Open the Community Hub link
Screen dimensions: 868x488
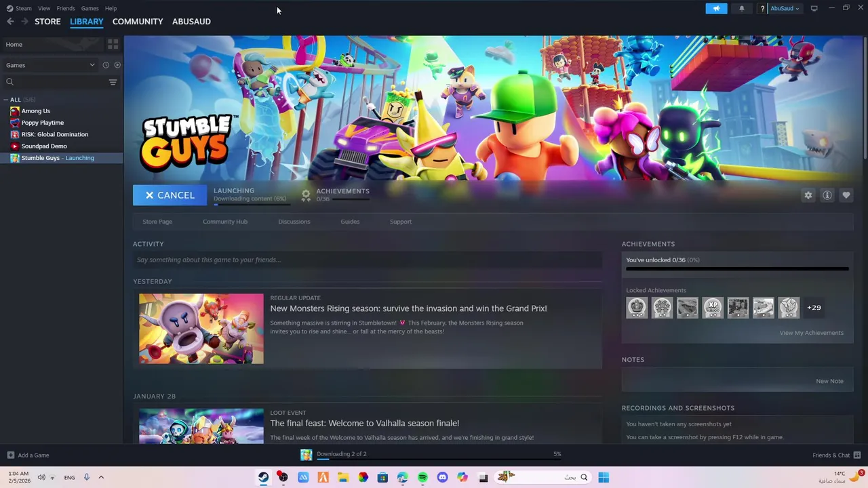click(x=225, y=222)
